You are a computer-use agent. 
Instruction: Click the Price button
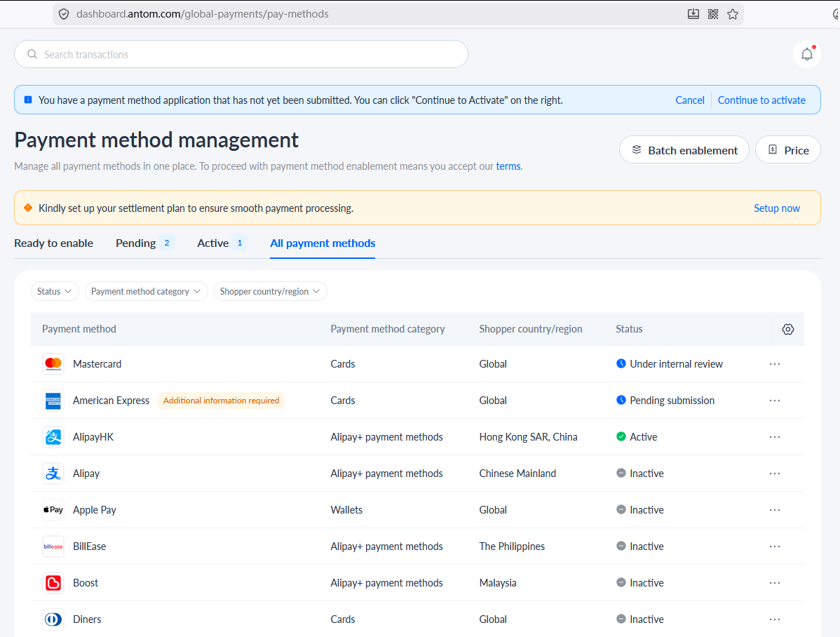(787, 150)
